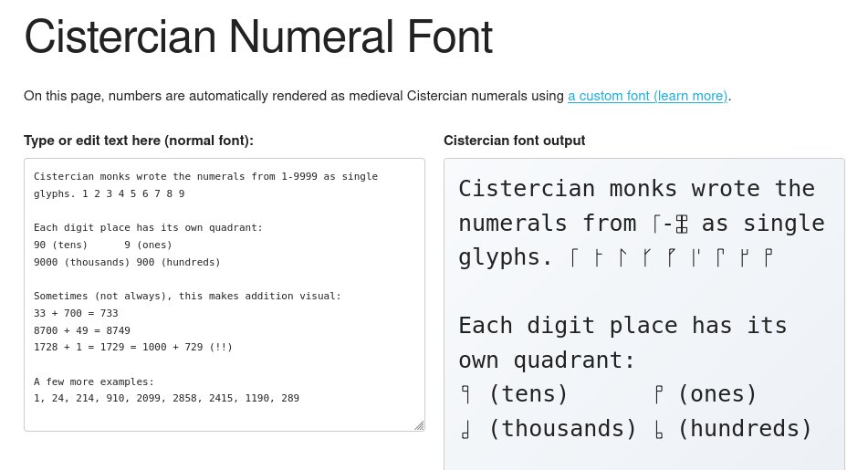
Task: Click the Cistercian glyph for 90 (tens)
Action: 466,395
